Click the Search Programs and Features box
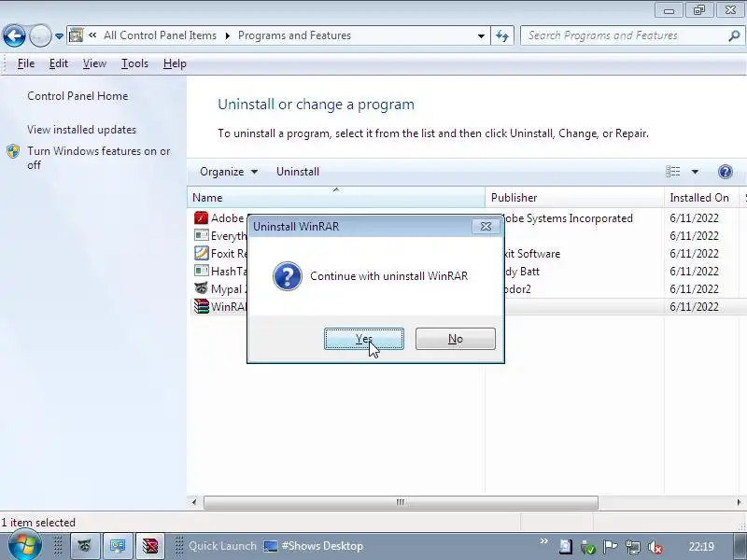 pos(624,35)
